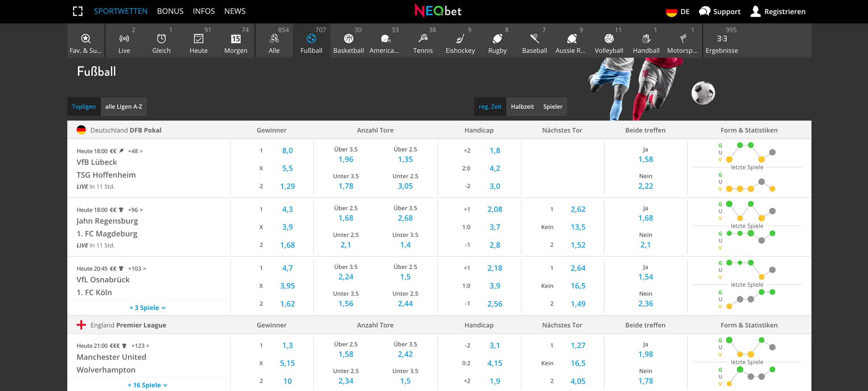Select Beide treffen Ja odds 1,54
The height and width of the screenshot is (391, 868).
pos(646,277)
